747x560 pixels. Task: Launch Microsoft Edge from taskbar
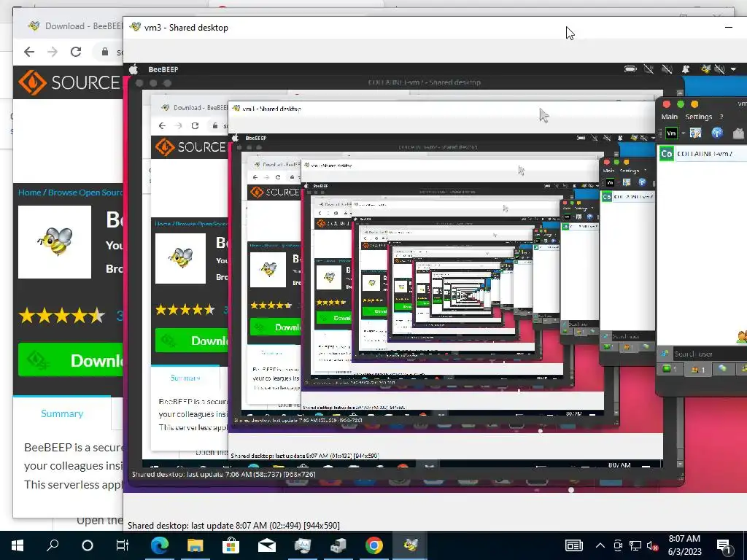[x=159, y=545]
